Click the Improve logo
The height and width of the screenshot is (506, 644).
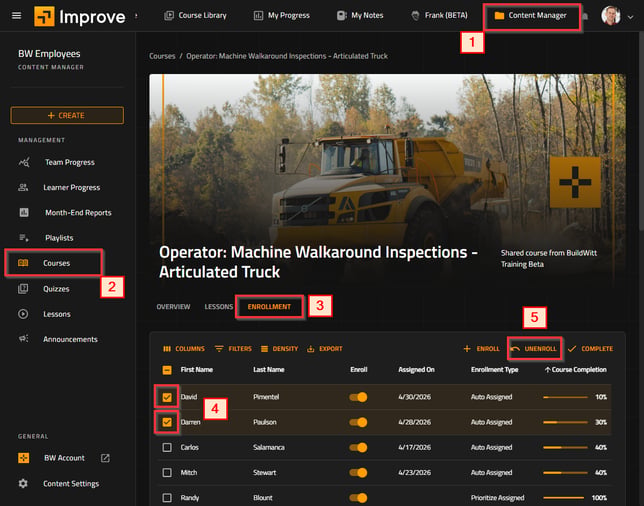point(80,16)
